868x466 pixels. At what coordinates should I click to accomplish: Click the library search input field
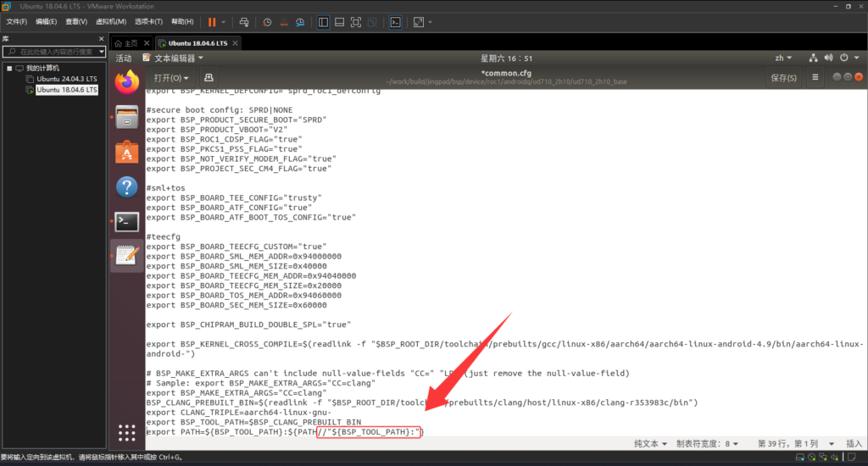point(51,52)
